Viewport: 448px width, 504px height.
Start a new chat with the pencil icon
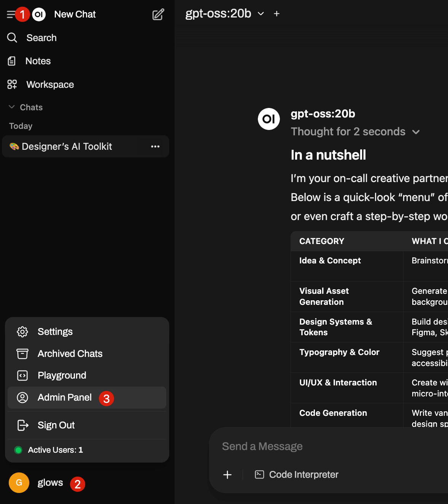158,14
